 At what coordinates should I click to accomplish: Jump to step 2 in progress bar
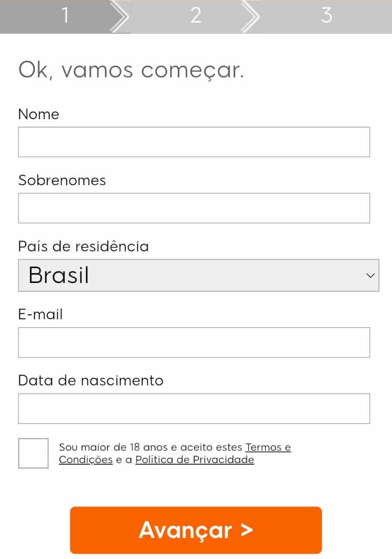tap(196, 16)
